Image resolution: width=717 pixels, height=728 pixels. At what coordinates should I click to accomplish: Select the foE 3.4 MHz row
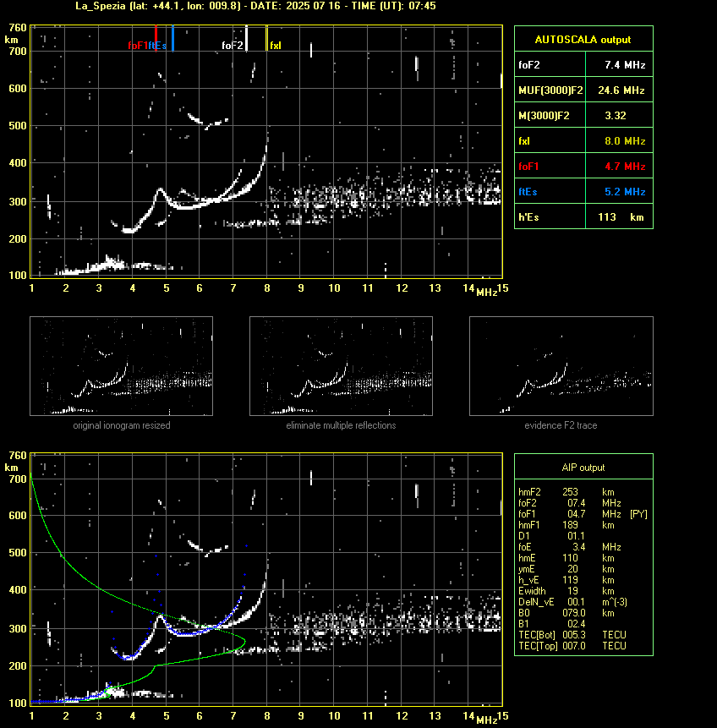[x=570, y=547]
